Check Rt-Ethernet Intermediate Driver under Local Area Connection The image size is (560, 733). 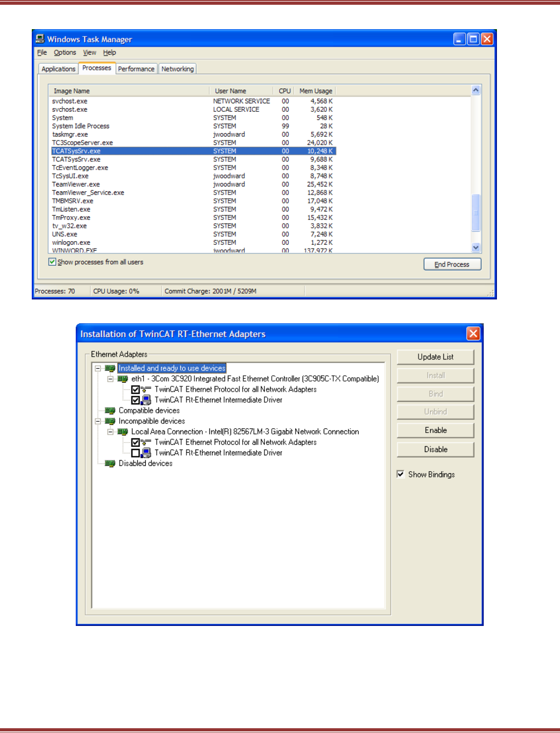136,453
